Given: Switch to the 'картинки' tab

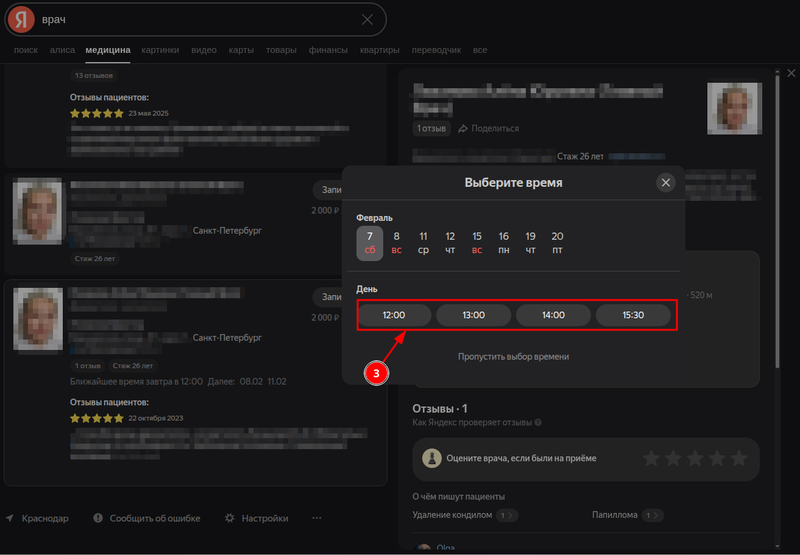Looking at the screenshot, I should 160,50.
